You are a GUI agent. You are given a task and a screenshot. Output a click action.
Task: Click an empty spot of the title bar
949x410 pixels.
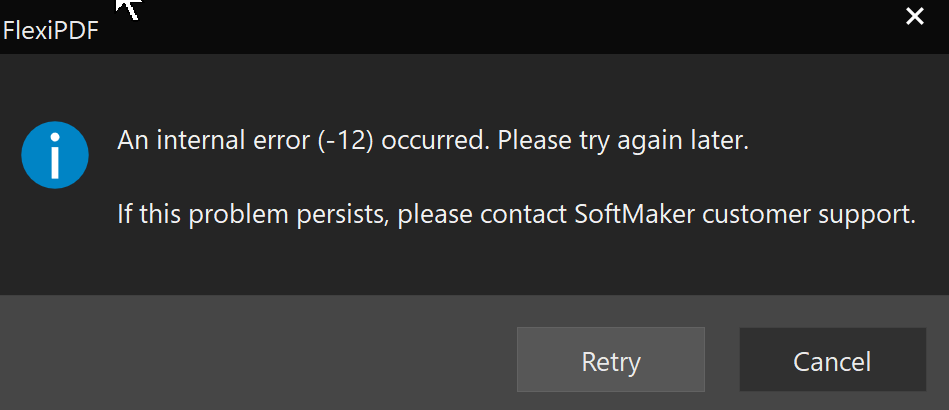coord(484,27)
